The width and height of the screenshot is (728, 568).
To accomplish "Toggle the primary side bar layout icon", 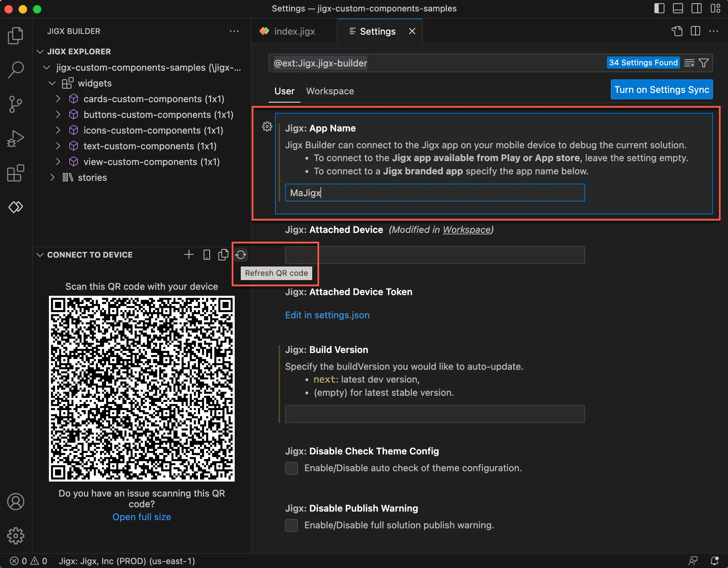I will [x=659, y=8].
